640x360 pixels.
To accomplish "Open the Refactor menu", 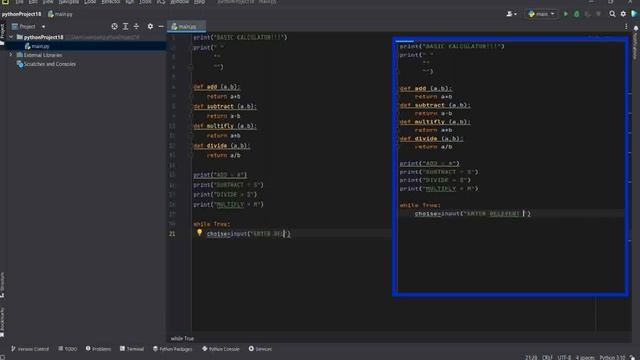I will pyautogui.click(x=111, y=2).
